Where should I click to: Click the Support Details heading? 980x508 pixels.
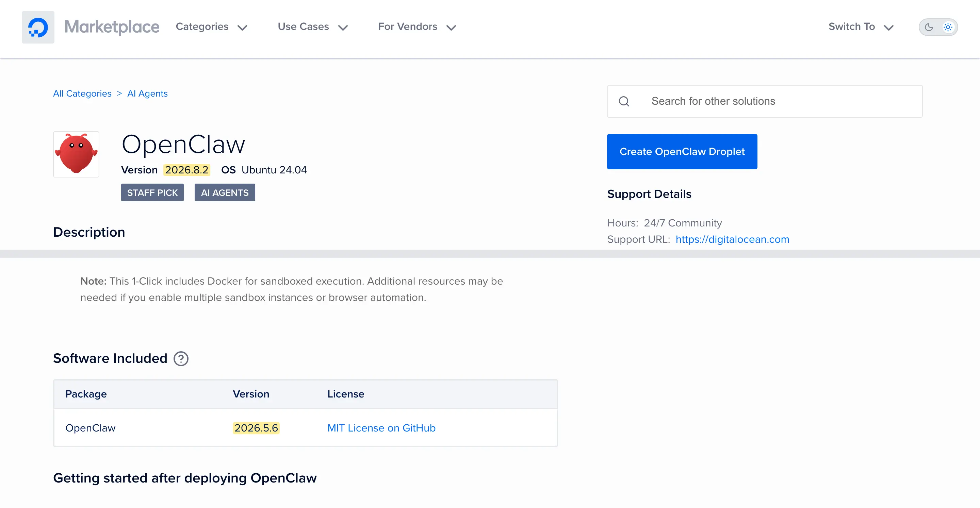point(649,194)
